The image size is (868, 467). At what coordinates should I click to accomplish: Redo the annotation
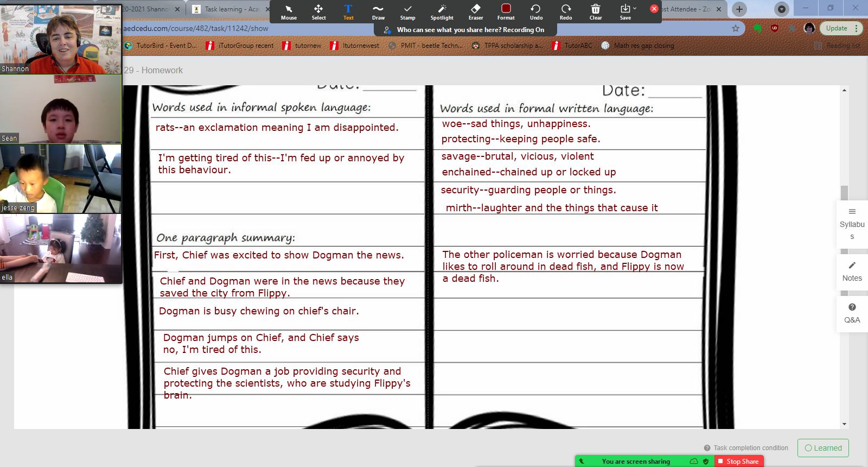click(x=566, y=11)
